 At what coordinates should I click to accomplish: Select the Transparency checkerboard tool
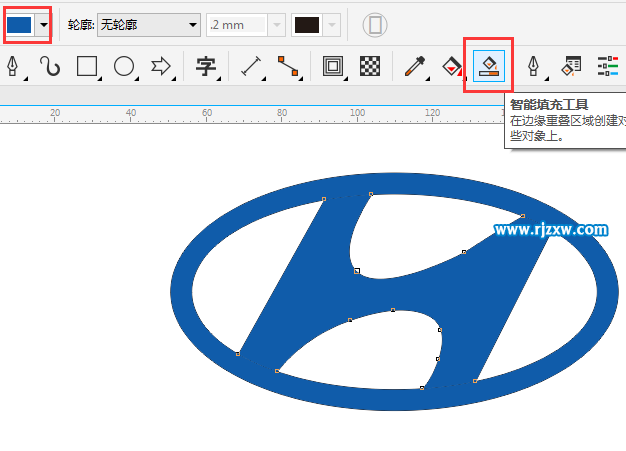click(370, 66)
